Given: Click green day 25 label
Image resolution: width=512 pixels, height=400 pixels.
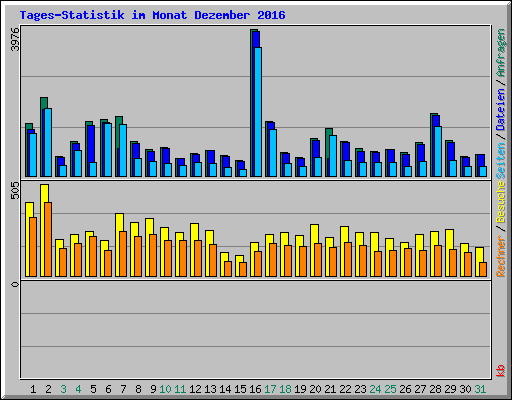Looking at the screenshot, I should coord(390,389).
